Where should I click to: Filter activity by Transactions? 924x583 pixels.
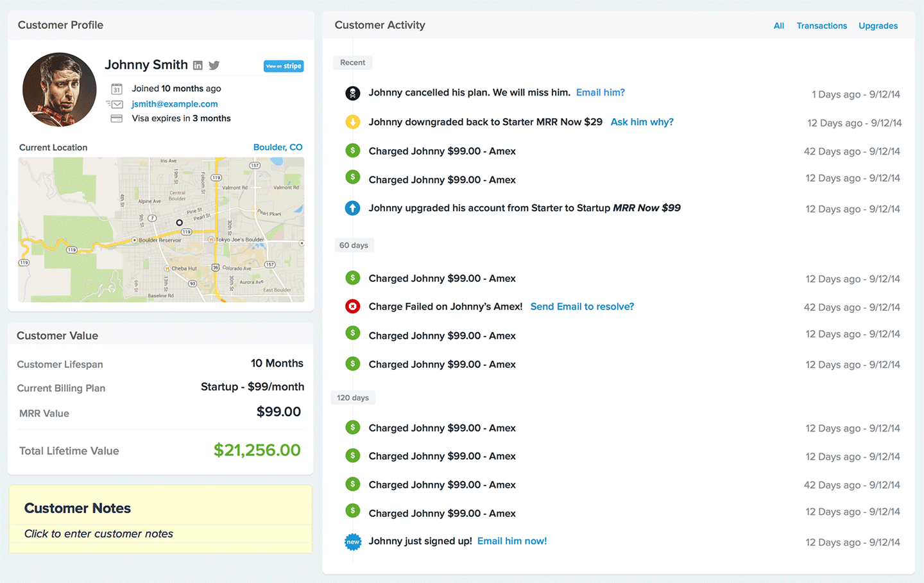coord(821,26)
